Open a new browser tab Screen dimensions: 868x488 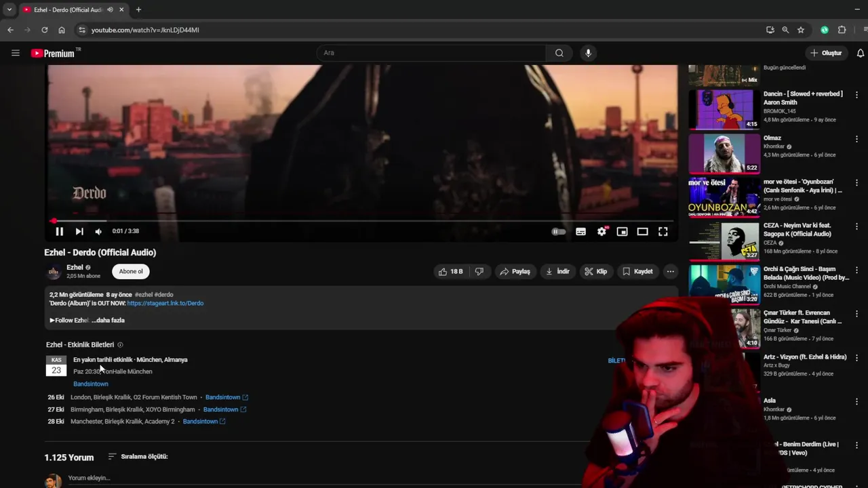[x=138, y=9]
